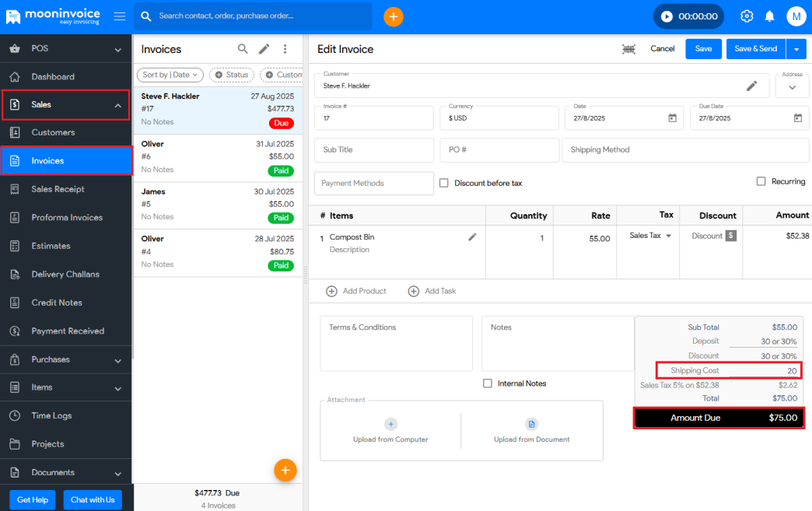
Task: Click Add Product link
Action: pyautogui.click(x=356, y=291)
